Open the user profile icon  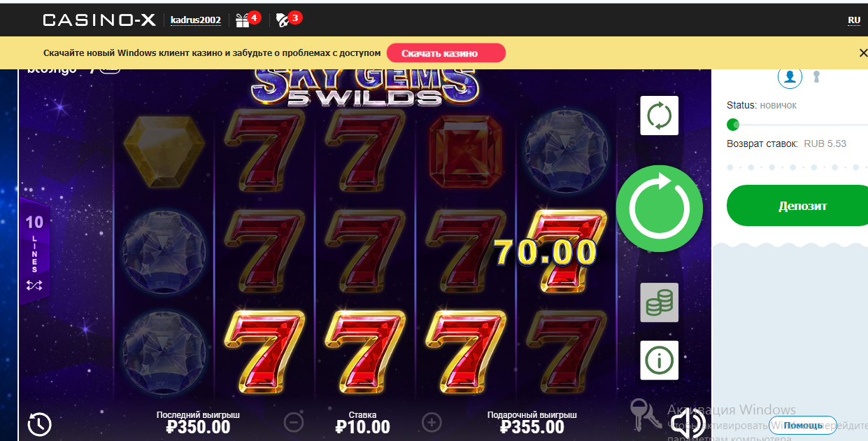click(x=790, y=76)
